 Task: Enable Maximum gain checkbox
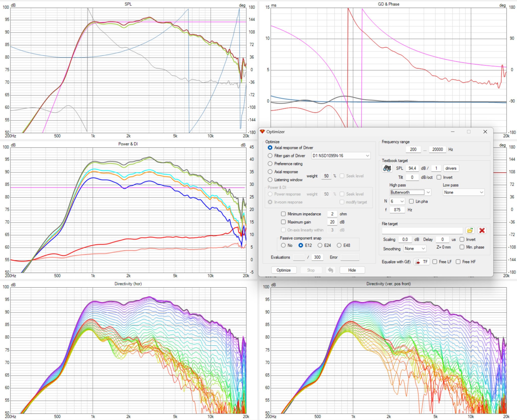point(283,222)
